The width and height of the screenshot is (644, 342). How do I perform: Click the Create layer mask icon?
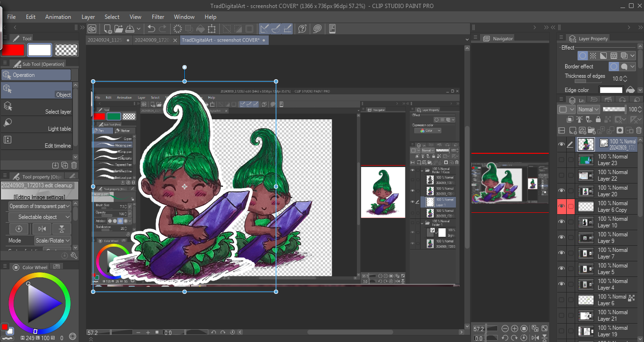point(620,131)
